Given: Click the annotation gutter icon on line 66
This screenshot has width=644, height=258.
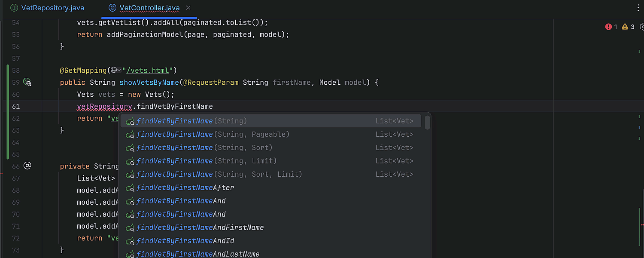Looking at the screenshot, I should 27,166.
